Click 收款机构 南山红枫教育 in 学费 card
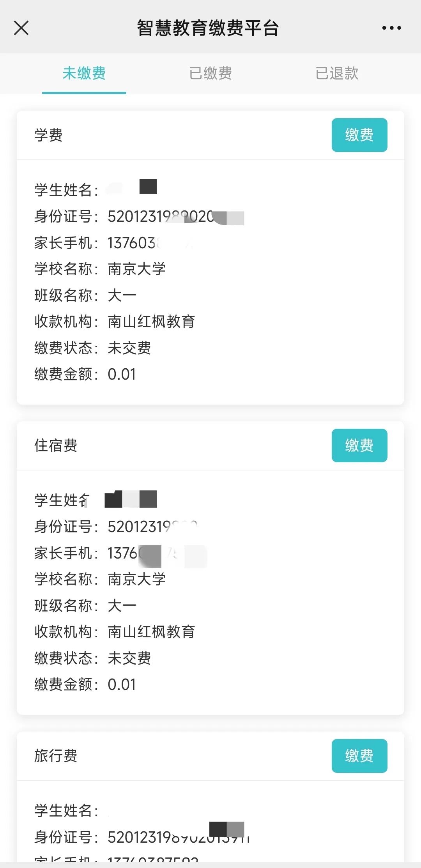This screenshot has height=868, width=421. [x=115, y=322]
